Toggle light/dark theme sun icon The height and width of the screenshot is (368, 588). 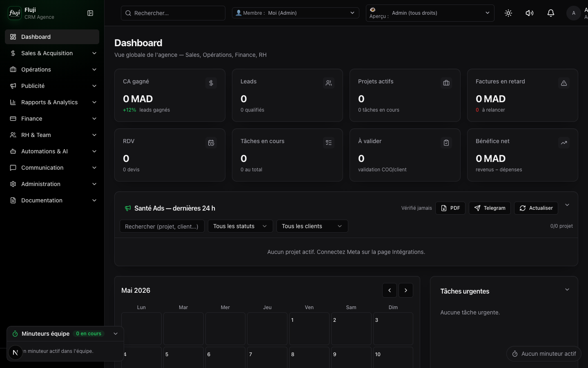[x=508, y=13]
